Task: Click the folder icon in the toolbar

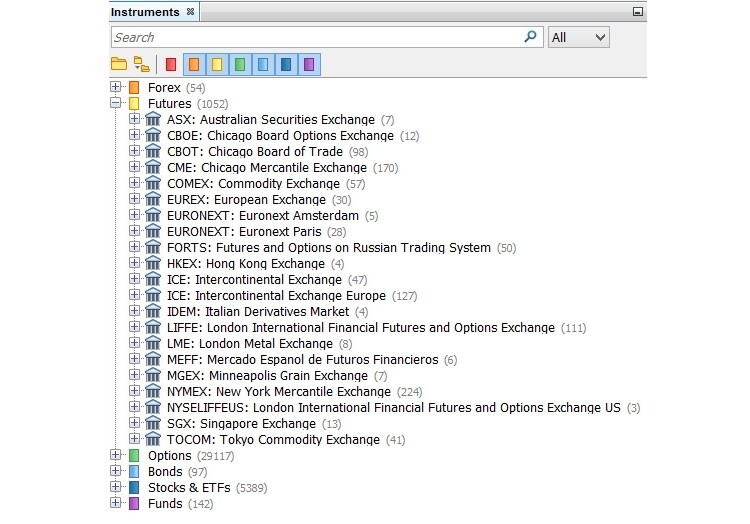Action: [119, 64]
